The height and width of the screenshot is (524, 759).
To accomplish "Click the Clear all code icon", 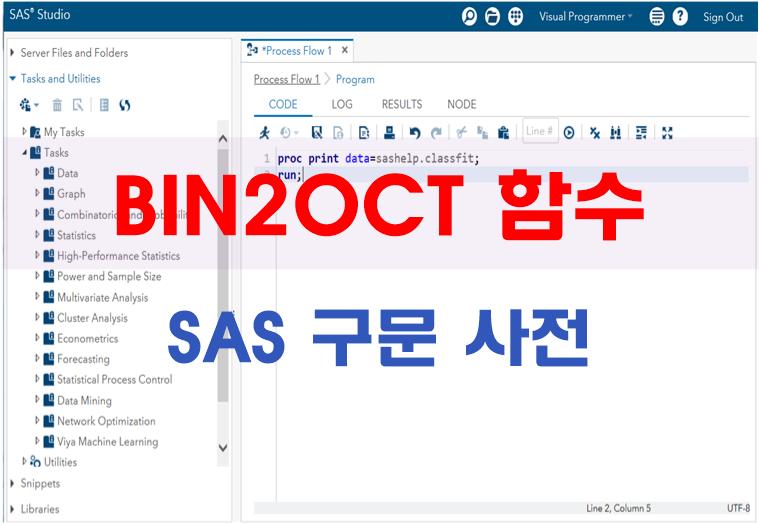I will [595, 132].
